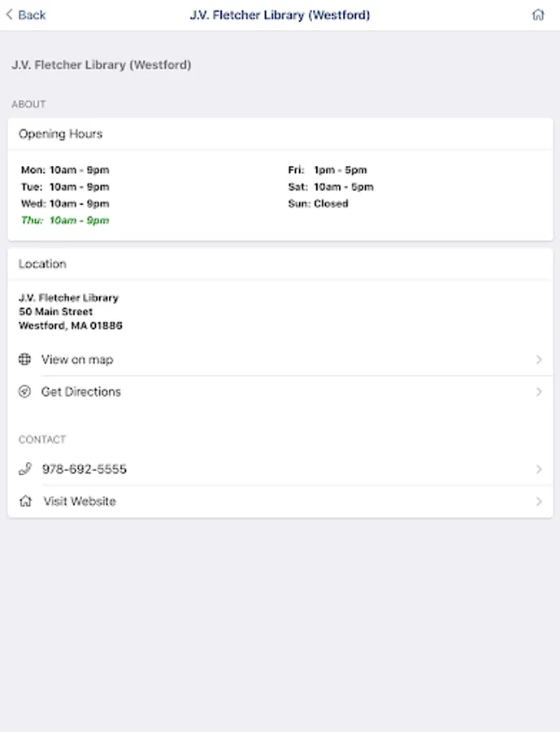Image resolution: width=560 pixels, height=732 pixels.
Task: Tap the house icon beside Visit Website
Action: 25,502
